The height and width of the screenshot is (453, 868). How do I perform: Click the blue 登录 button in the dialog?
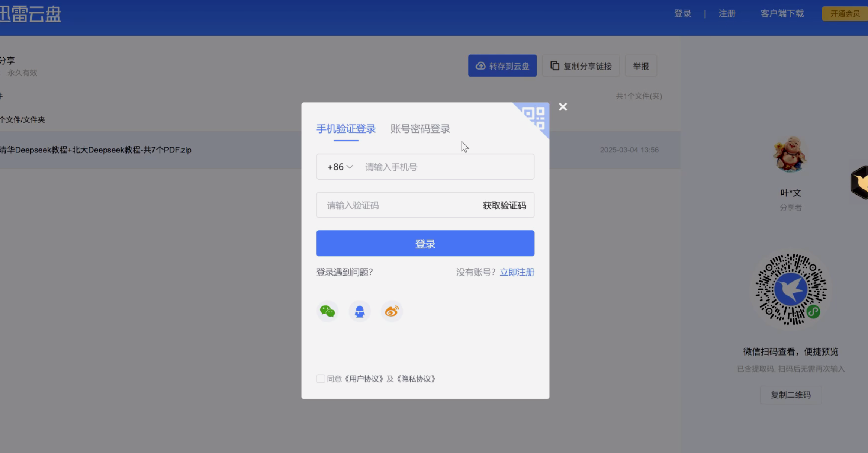click(425, 243)
